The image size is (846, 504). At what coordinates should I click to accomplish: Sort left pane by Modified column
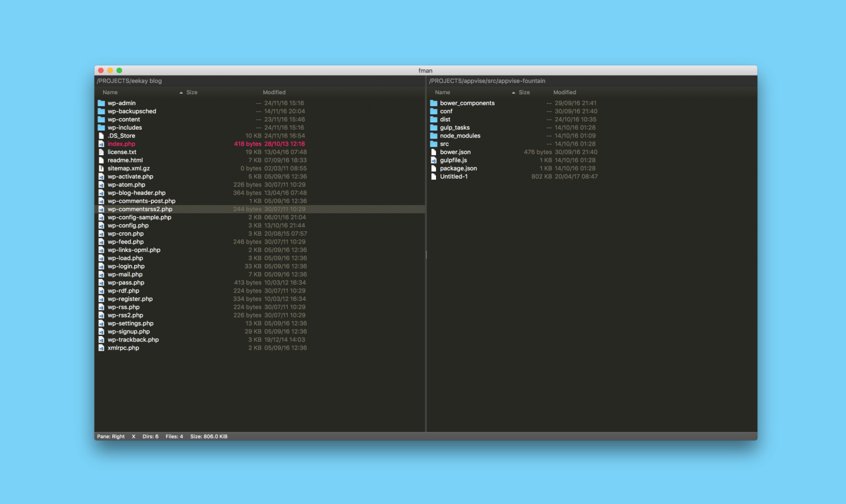(274, 92)
